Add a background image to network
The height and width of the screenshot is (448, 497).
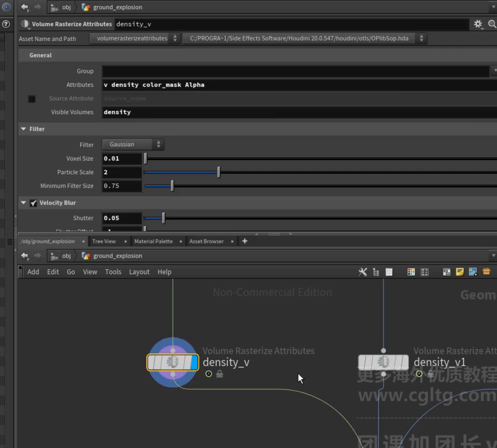pyautogui.click(x=473, y=272)
